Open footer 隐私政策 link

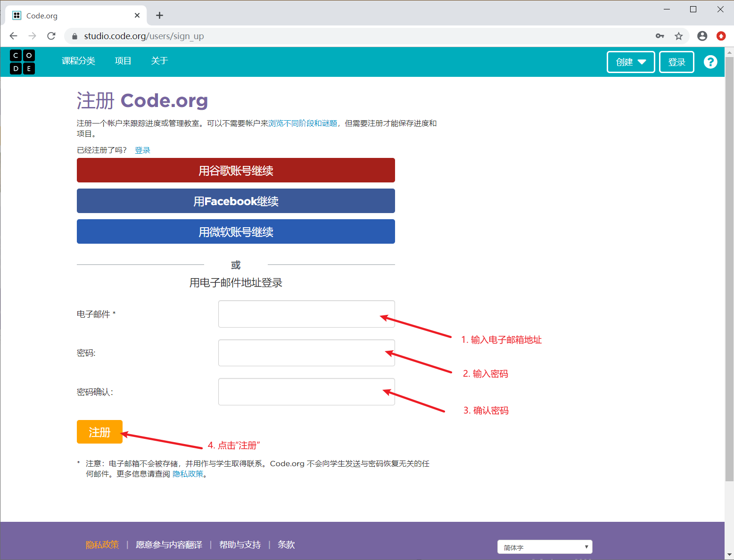click(102, 544)
